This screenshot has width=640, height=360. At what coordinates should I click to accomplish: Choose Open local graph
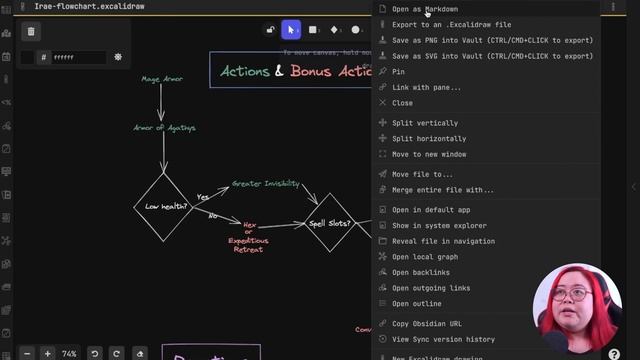pos(486,257)
